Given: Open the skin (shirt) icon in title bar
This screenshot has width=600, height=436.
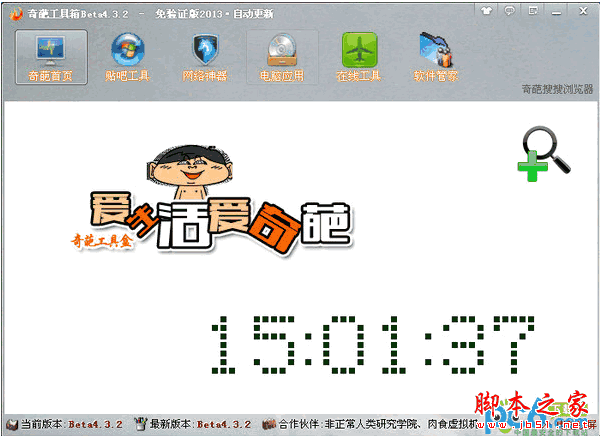Looking at the screenshot, I should point(487,11).
